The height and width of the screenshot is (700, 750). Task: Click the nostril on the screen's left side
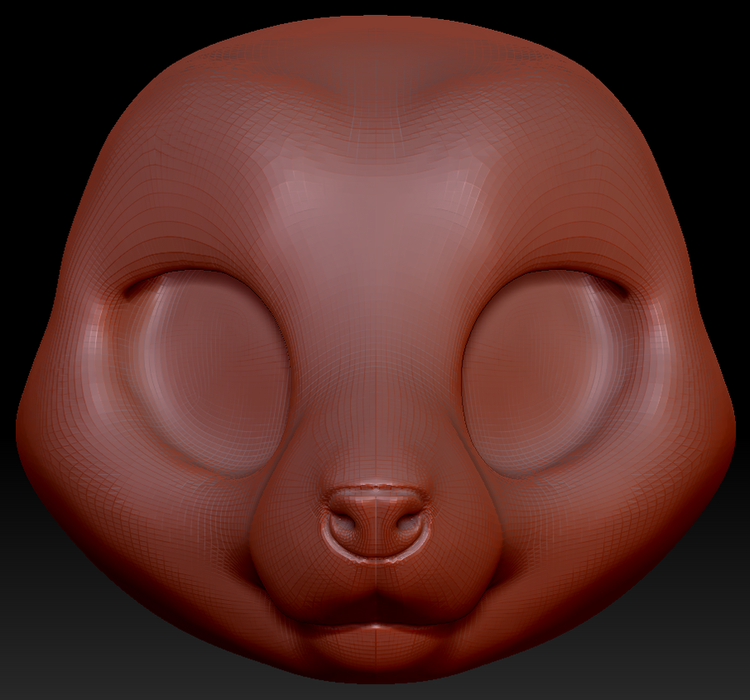pyautogui.click(x=343, y=525)
